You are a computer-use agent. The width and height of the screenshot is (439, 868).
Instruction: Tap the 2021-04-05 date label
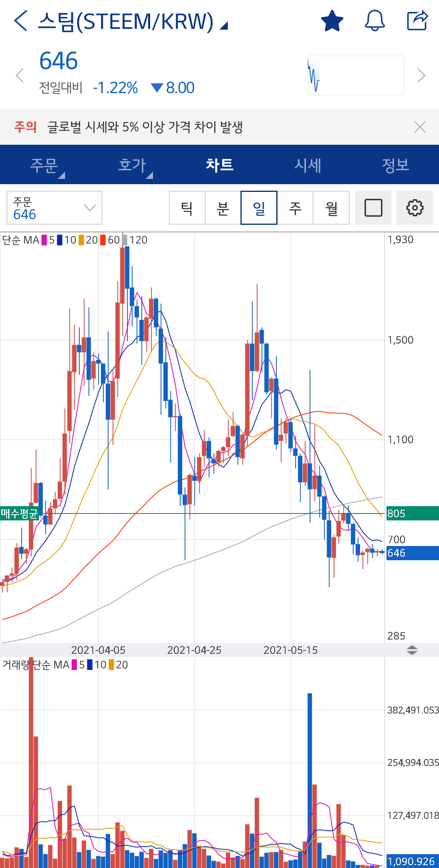(98, 650)
